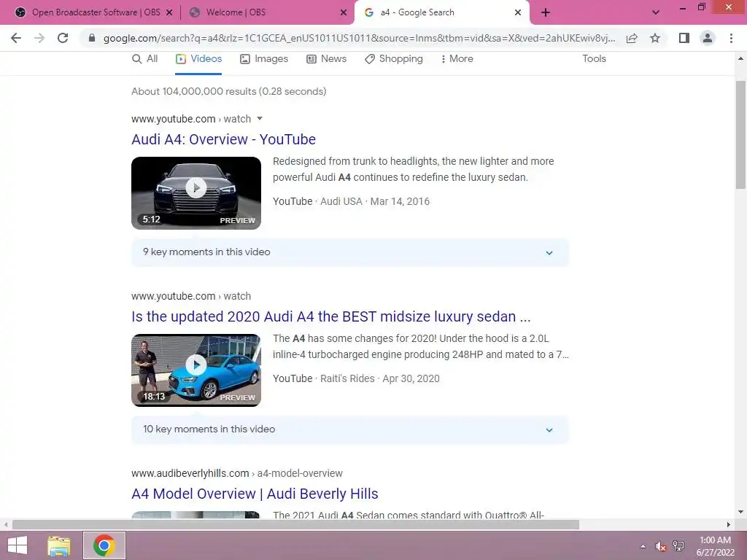This screenshot has height=560, width=747.
Task: Go back using browser back arrow
Action: pyautogui.click(x=16, y=38)
